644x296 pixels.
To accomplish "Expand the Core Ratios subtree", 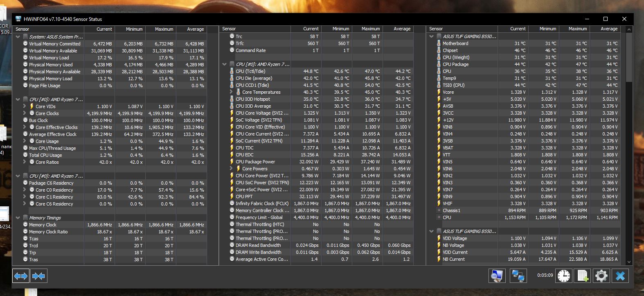I will click(25, 162).
